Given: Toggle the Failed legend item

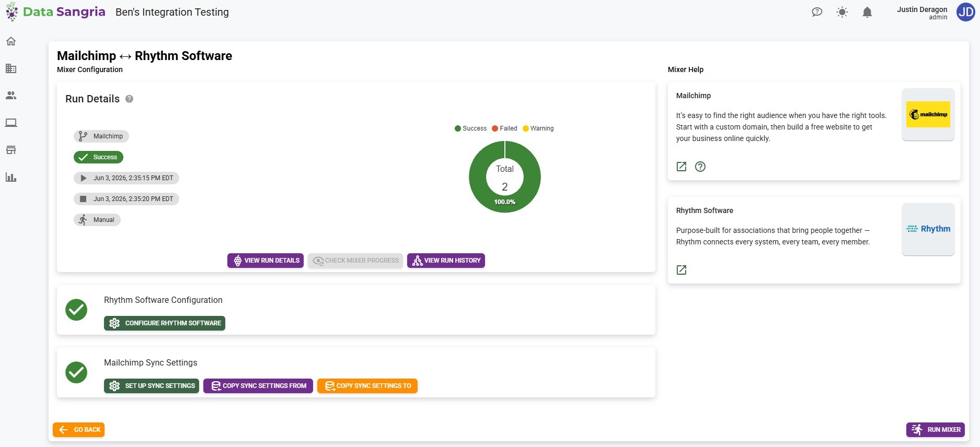Looking at the screenshot, I should click(504, 128).
